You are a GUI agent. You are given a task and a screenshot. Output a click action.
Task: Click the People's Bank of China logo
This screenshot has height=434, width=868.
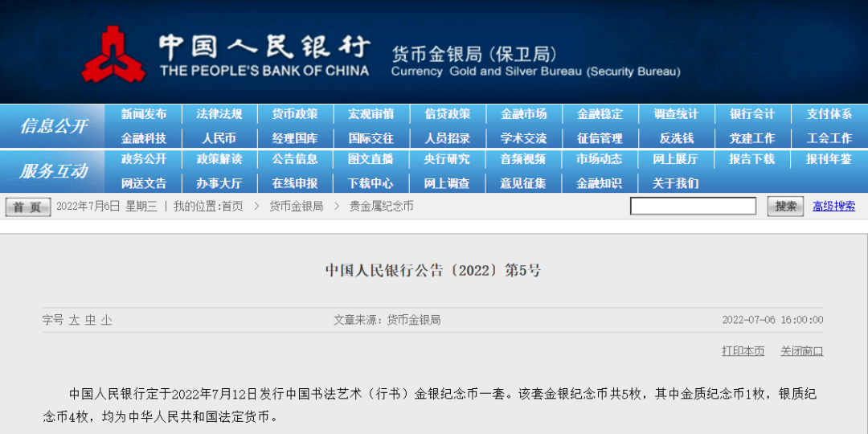[x=112, y=55]
